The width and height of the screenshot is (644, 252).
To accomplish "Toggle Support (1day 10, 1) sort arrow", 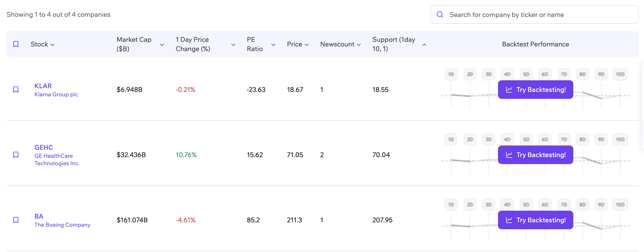I will point(424,45).
